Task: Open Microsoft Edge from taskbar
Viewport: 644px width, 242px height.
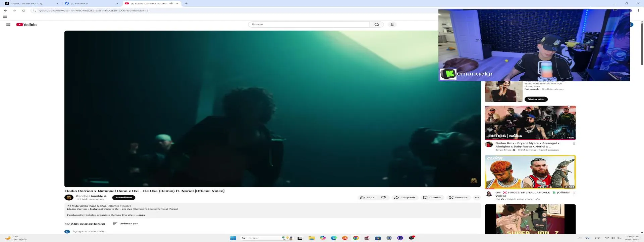Action: point(334,238)
